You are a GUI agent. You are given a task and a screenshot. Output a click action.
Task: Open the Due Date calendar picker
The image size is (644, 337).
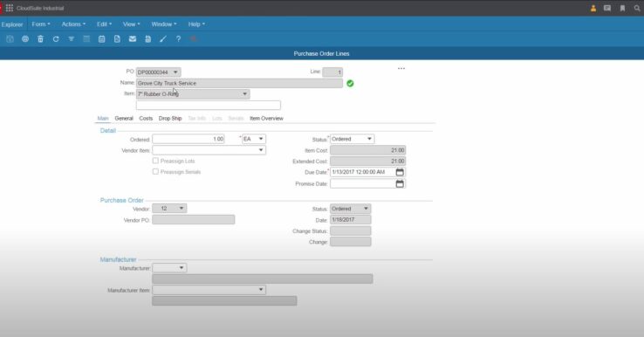(x=400, y=172)
